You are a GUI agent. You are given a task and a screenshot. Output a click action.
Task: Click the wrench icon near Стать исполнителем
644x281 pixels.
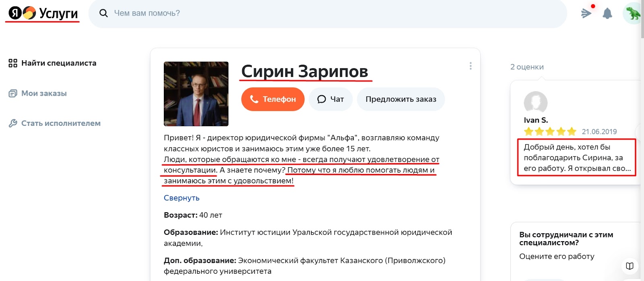coord(12,123)
